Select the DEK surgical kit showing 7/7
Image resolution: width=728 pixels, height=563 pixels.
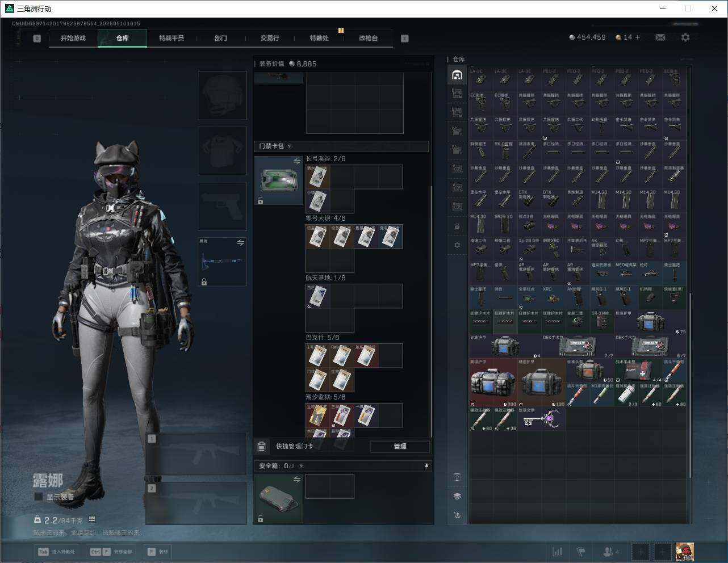[x=578, y=346]
